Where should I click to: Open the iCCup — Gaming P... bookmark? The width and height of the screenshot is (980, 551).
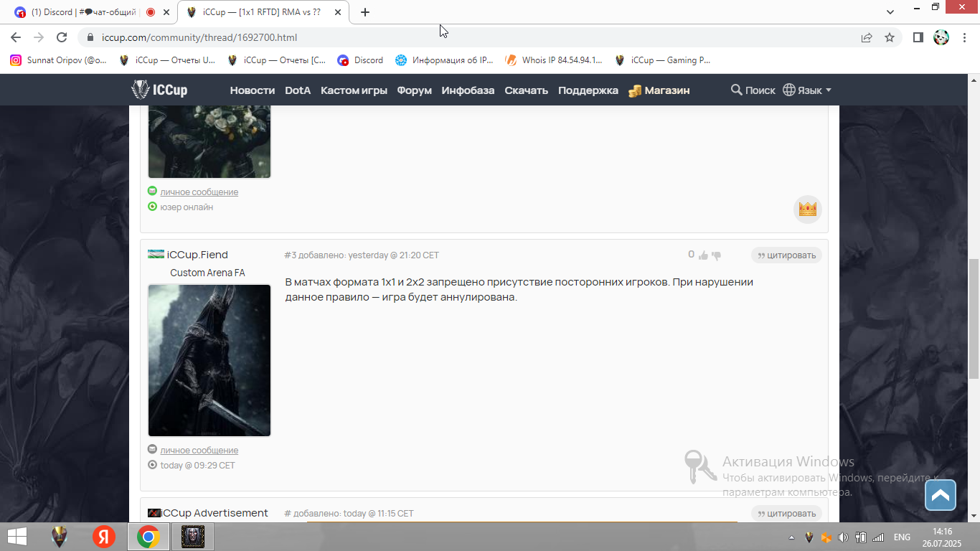click(x=663, y=60)
